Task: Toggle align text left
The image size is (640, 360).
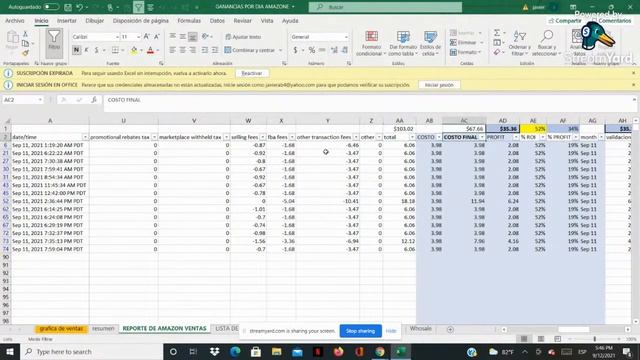Action: coord(172,50)
